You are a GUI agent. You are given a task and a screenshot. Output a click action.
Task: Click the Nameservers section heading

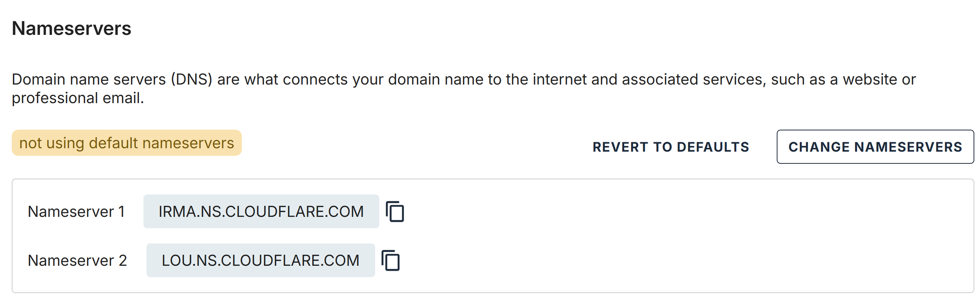(72, 28)
